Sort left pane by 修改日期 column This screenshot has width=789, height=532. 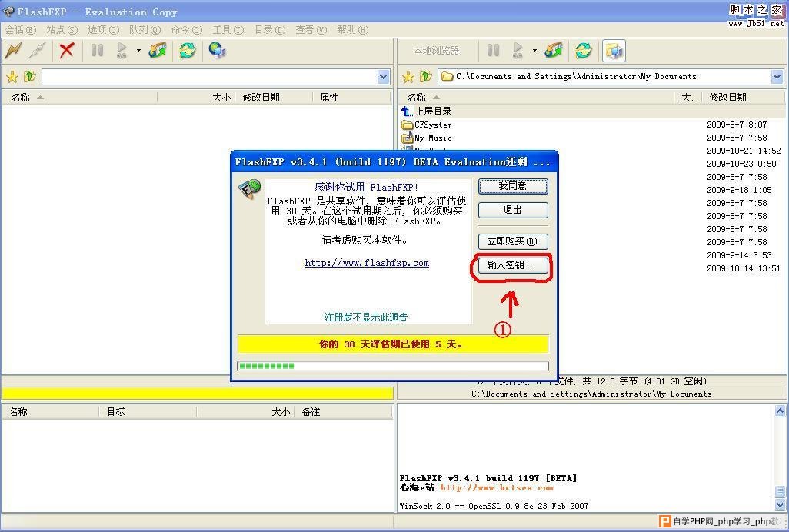point(274,97)
